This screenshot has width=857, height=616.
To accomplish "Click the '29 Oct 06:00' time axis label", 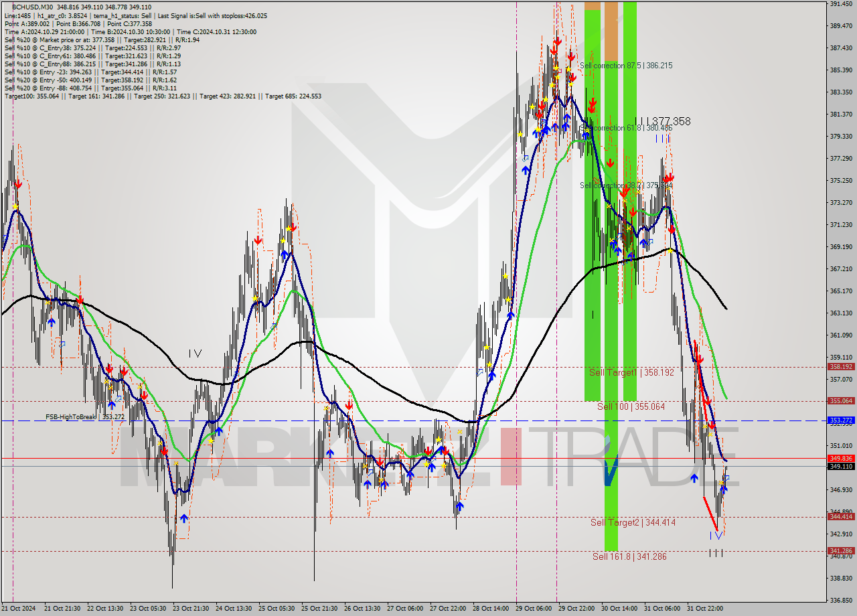I will (533, 609).
